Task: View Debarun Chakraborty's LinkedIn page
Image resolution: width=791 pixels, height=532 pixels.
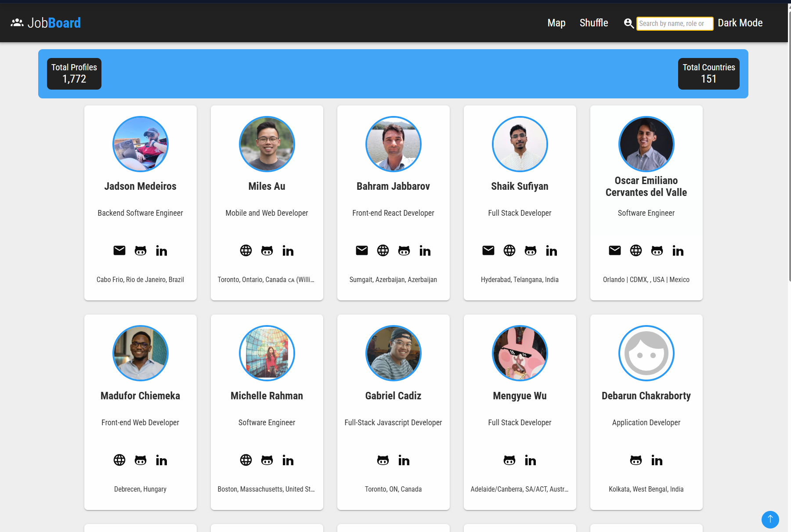Action: 657,460
